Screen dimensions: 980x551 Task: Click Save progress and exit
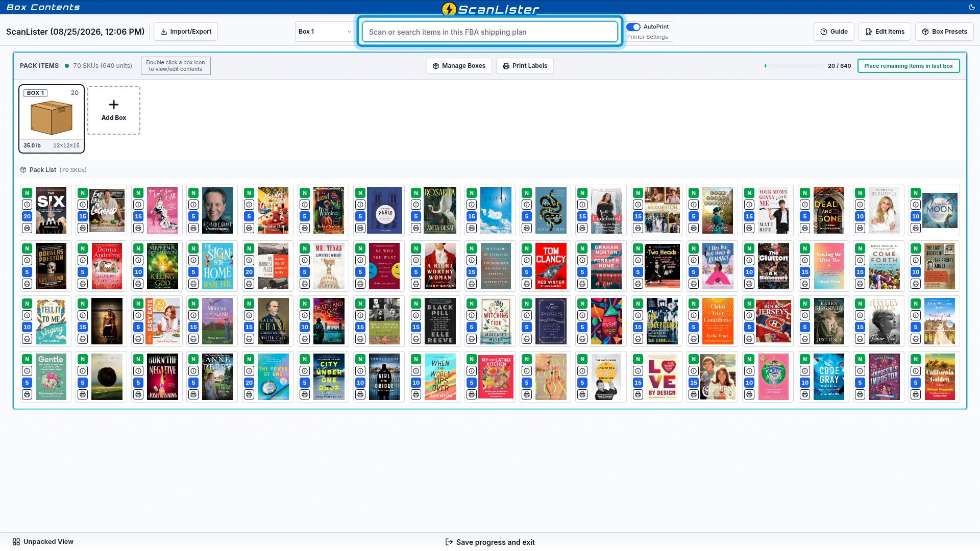tap(490, 542)
